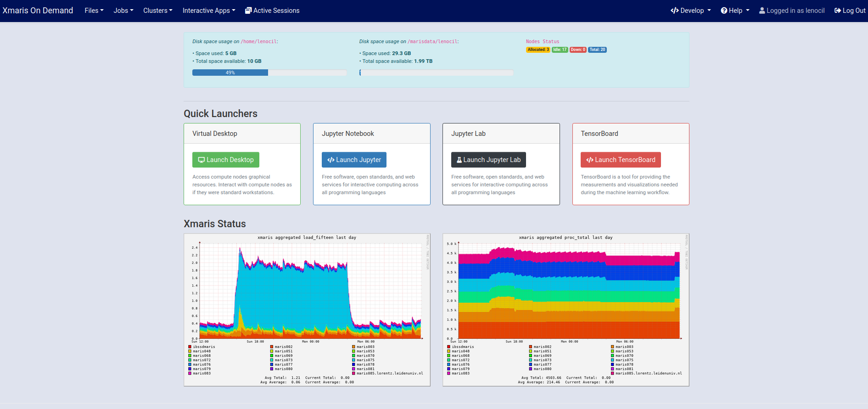Expand the Clusters dropdown
The width and height of the screenshot is (868, 409).
(157, 11)
